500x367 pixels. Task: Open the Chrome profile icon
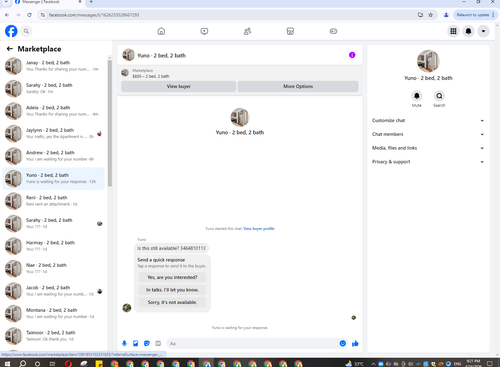(446, 15)
